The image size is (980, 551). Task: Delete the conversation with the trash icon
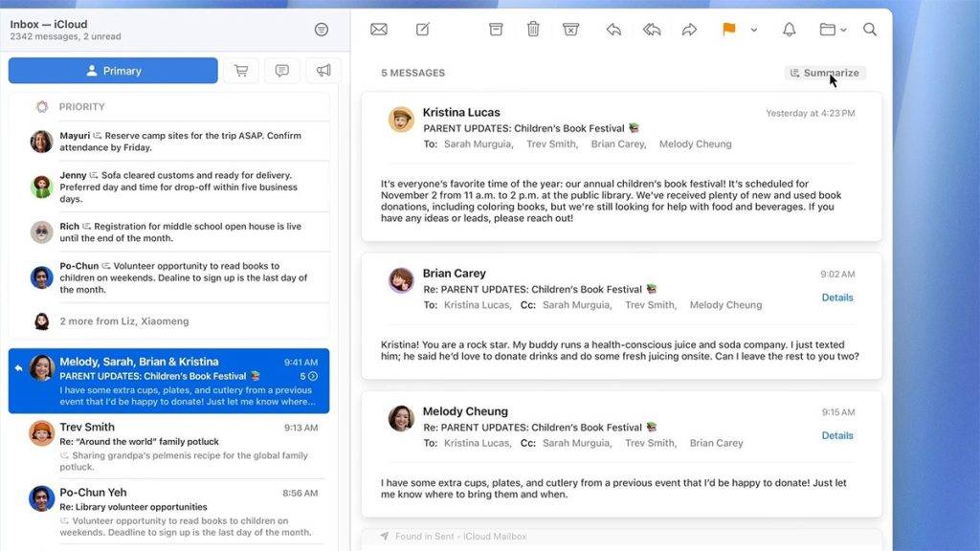pyautogui.click(x=533, y=29)
